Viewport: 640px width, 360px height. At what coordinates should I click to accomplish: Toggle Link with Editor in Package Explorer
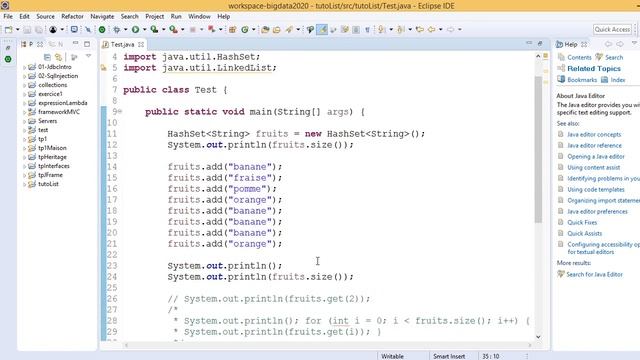58,57
